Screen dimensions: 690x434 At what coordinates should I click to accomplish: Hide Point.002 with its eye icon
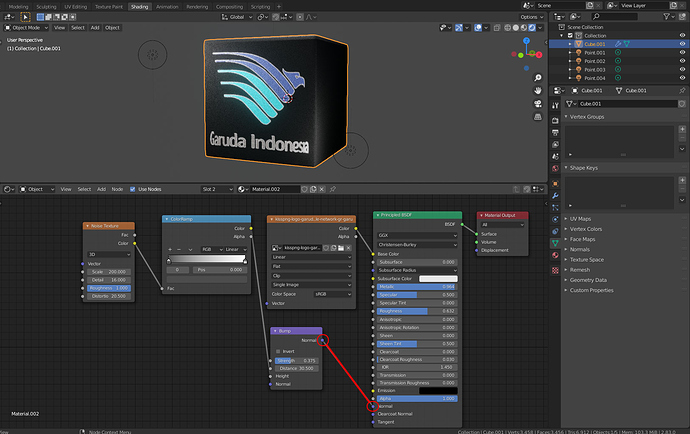click(682, 61)
